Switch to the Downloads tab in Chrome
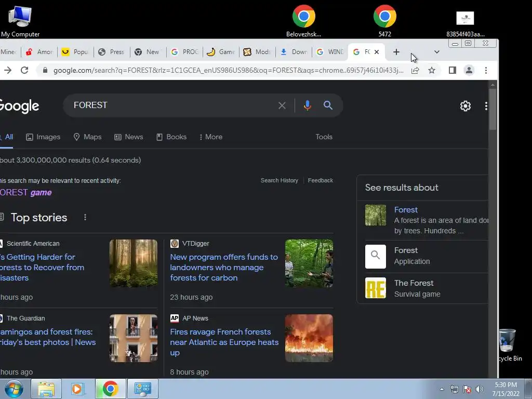 coord(294,52)
